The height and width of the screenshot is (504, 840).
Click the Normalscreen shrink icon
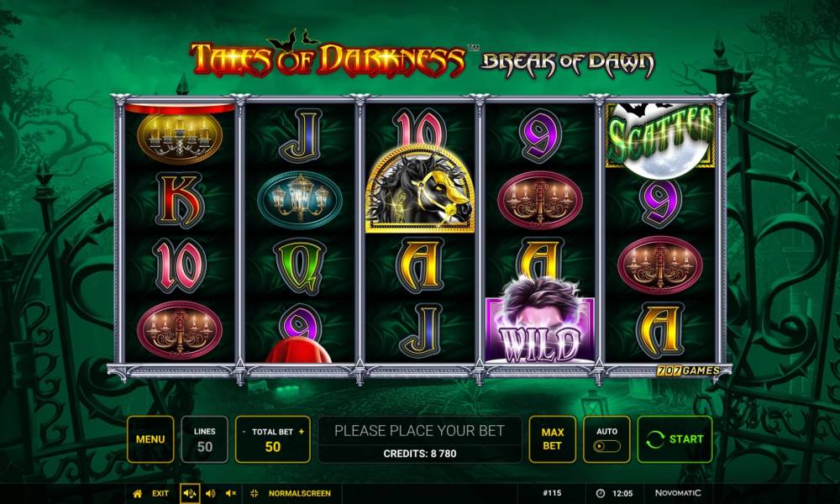255,493
